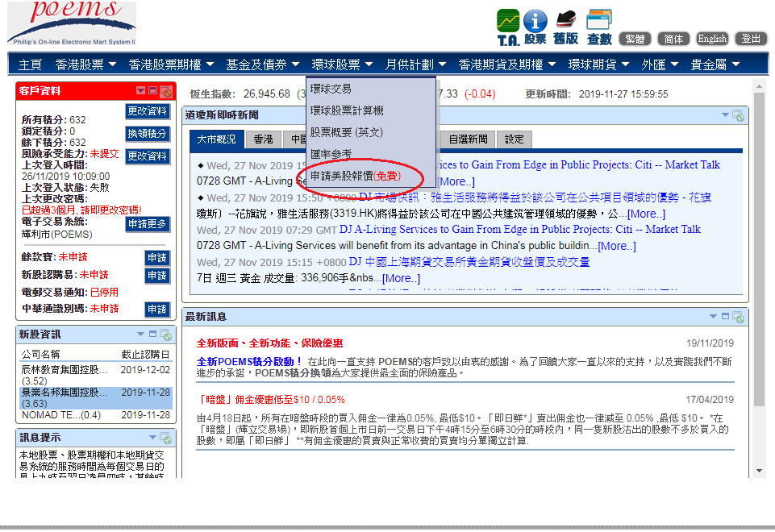Open the 查數 account enquiry icon
Screen dimensions: 775x532
(x=599, y=27)
